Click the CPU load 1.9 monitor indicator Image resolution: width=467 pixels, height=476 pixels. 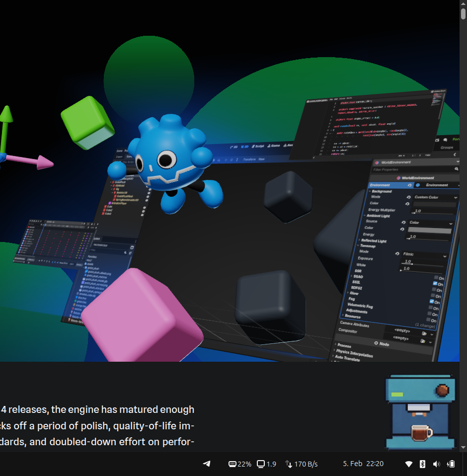[266, 464]
